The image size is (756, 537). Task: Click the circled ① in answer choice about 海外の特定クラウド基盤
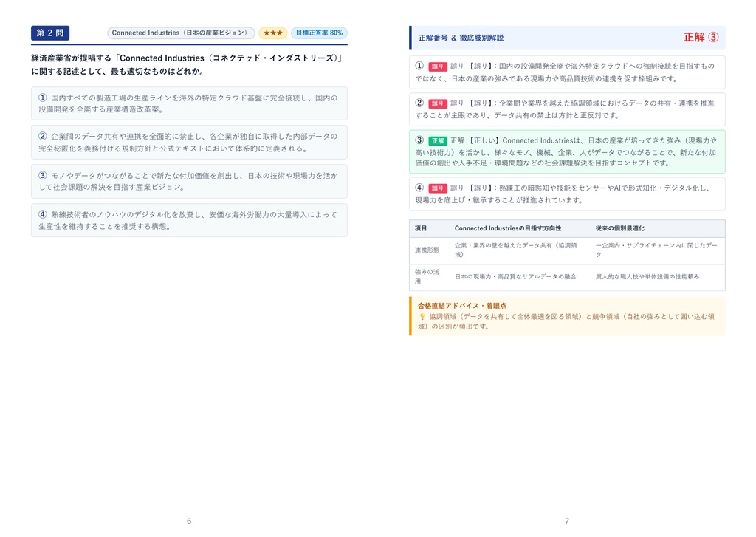tap(43, 98)
